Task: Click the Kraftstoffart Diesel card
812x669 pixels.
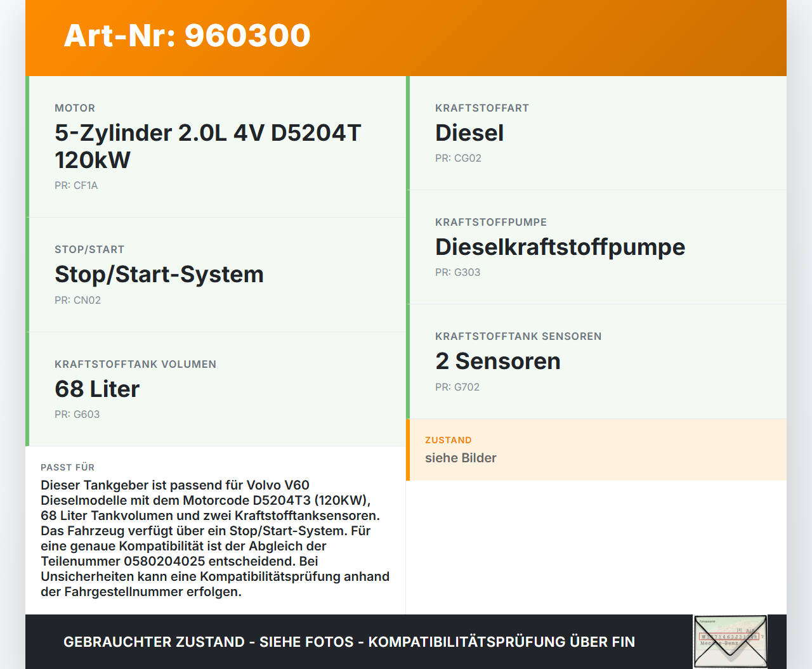Action: click(x=596, y=133)
